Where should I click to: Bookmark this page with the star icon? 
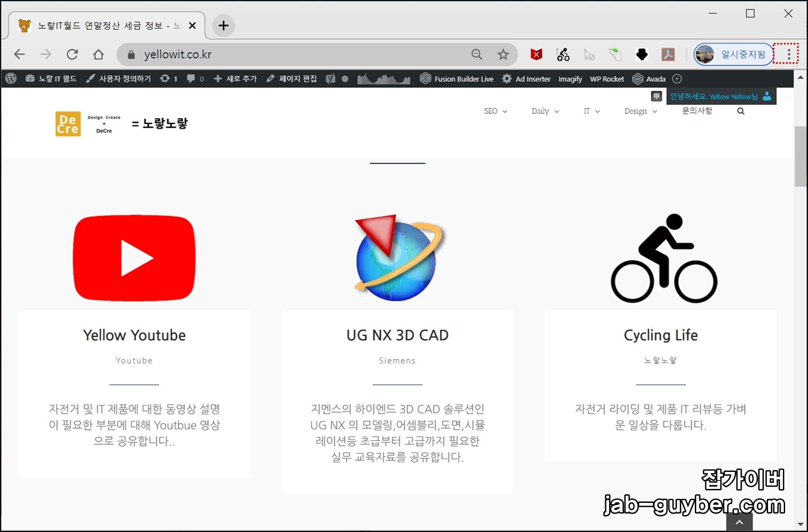503,54
